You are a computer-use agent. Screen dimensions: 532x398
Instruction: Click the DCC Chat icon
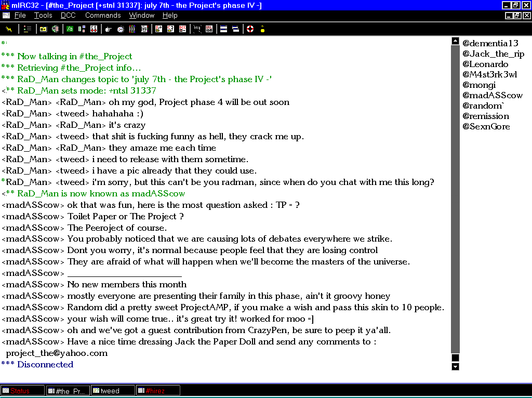170,29
